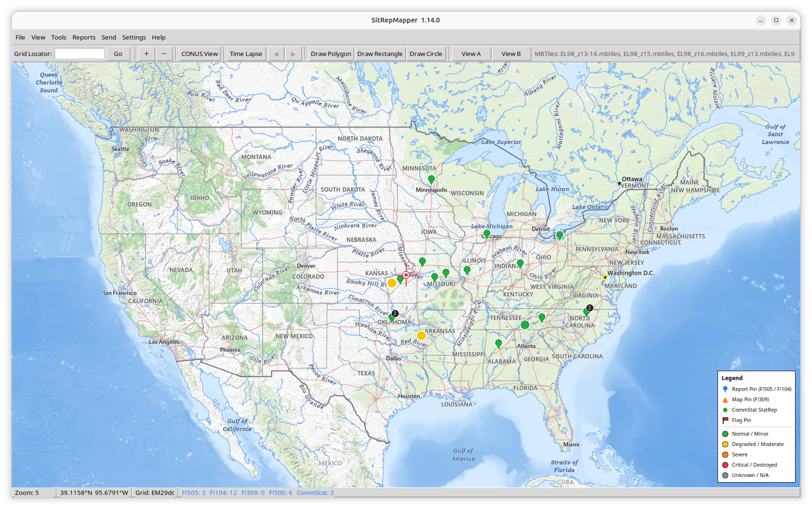This screenshot has height=509, width=812.
Task: Zoom out with the minus button
Action: tap(164, 54)
